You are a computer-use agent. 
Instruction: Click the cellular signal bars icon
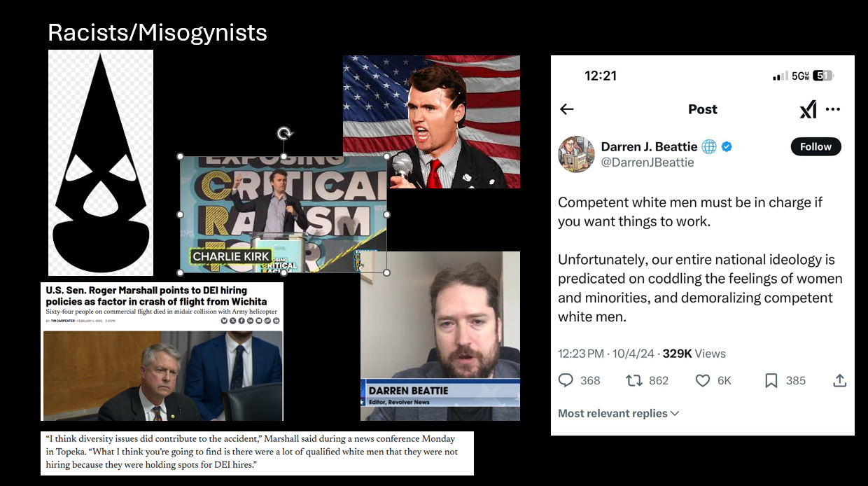tap(780, 76)
